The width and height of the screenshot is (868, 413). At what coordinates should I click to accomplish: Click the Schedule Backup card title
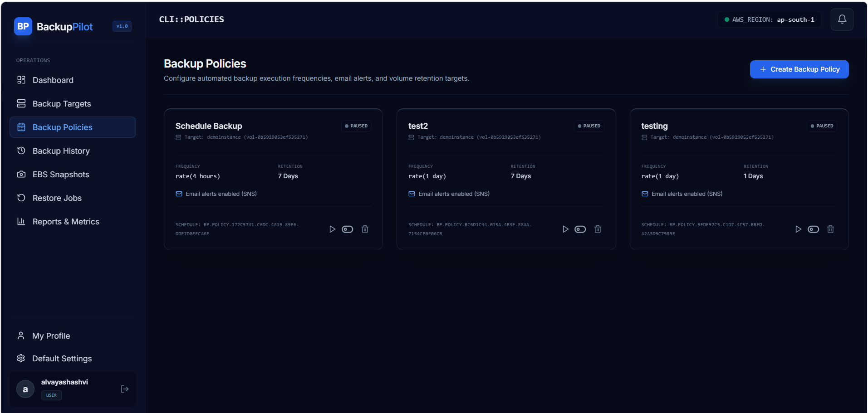209,126
